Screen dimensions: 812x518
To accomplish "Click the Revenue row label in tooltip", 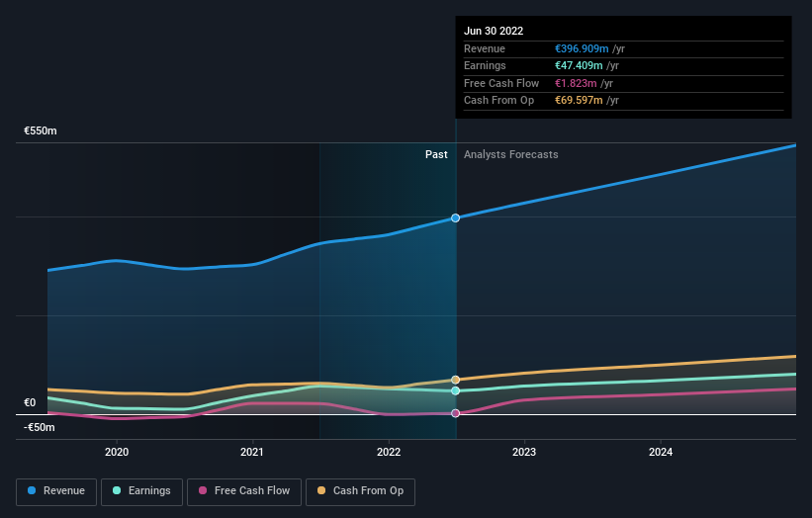I will (x=485, y=48).
